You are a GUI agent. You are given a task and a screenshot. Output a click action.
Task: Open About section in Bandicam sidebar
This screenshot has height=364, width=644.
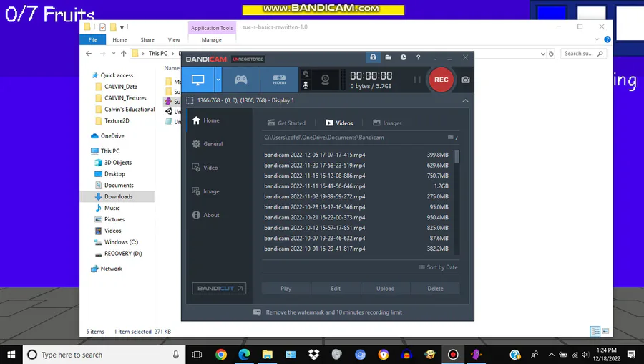point(220,215)
